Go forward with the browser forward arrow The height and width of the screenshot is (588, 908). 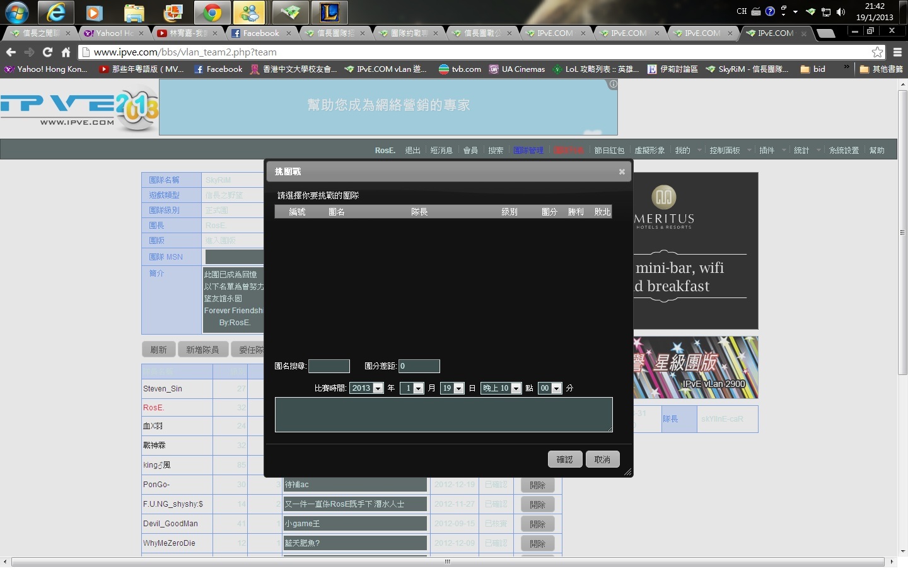coord(29,52)
